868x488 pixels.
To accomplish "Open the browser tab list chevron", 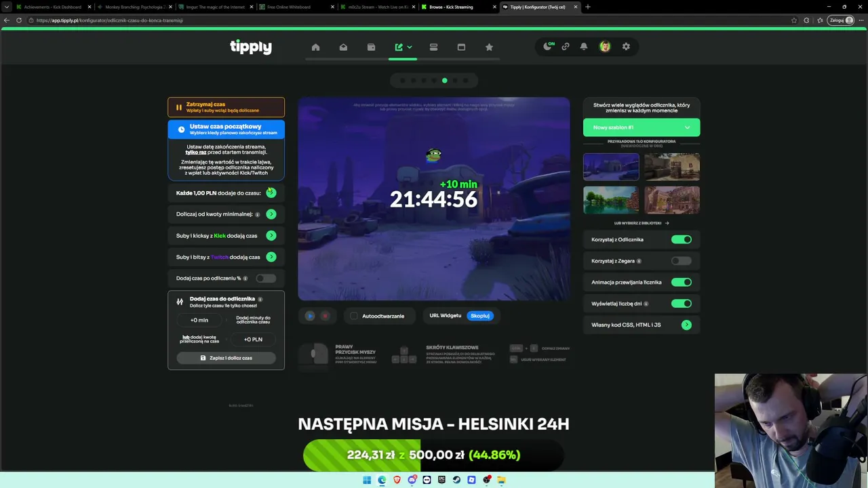I will 7,7.
